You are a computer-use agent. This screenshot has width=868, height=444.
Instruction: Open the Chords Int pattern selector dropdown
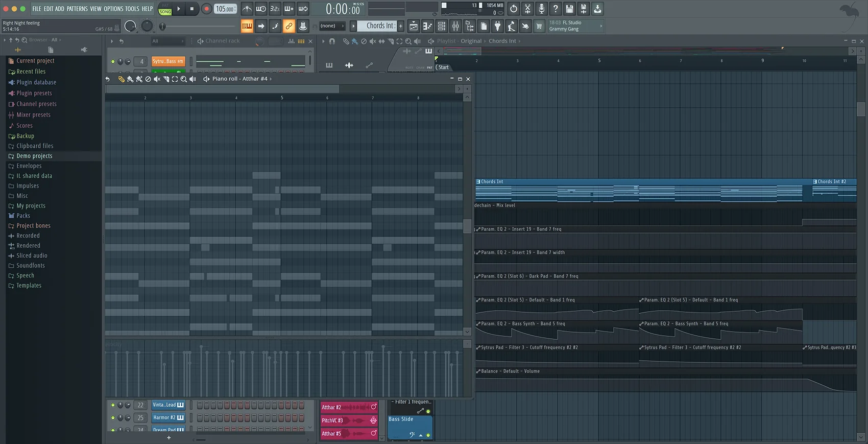380,26
